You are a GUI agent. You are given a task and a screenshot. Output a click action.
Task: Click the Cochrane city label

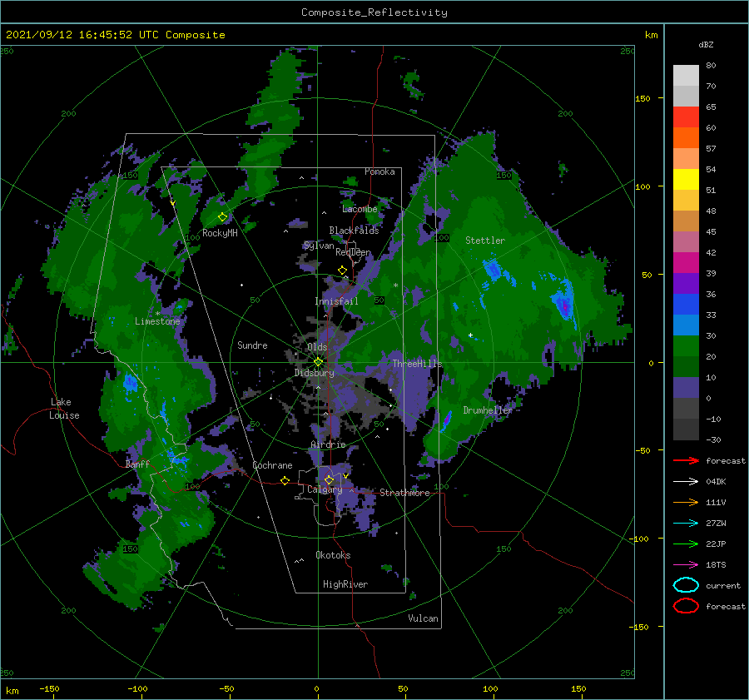272,465
